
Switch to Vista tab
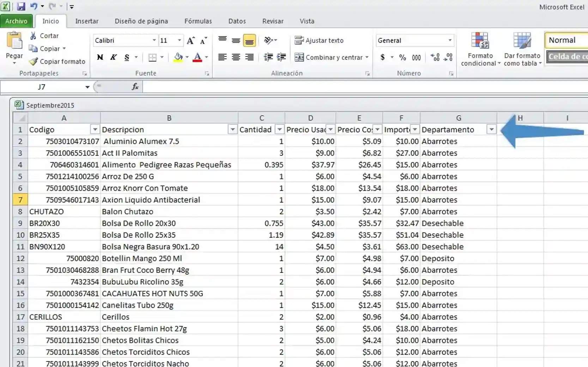307,21
